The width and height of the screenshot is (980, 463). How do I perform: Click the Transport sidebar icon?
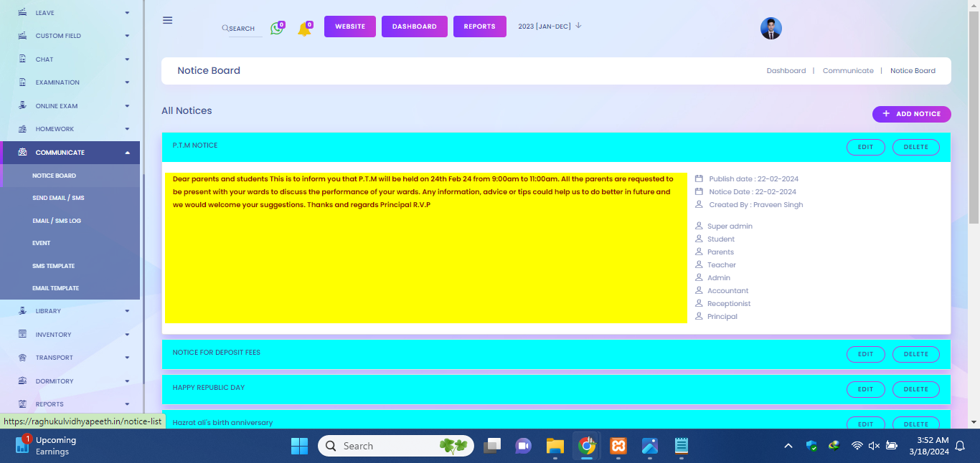[x=22, y=358]
